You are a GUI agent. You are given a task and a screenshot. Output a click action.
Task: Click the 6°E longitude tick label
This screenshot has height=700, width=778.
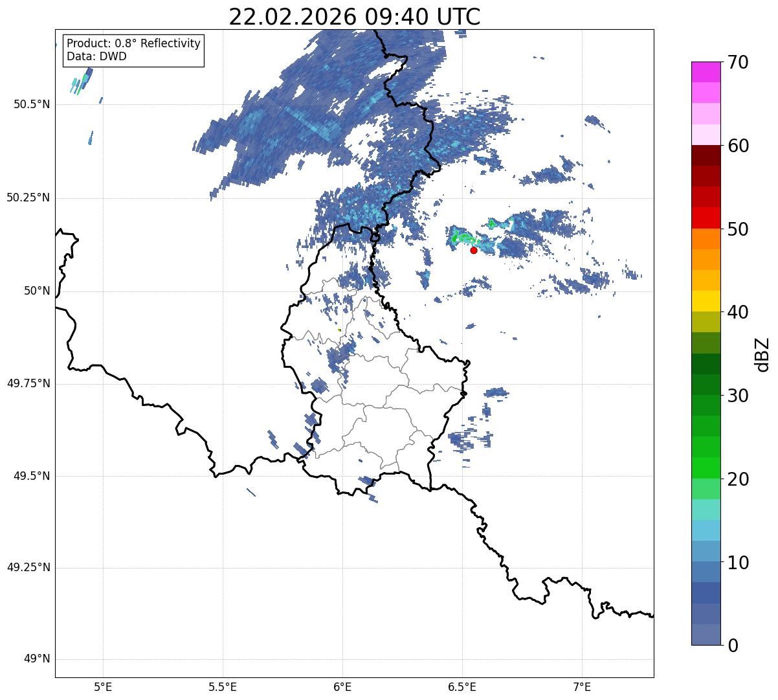coord(342,687)
